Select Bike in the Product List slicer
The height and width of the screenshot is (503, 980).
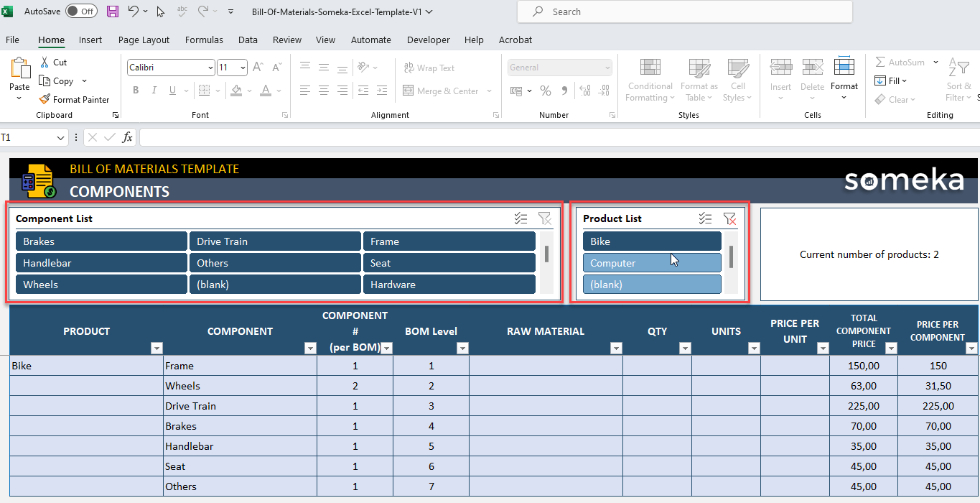651,241
